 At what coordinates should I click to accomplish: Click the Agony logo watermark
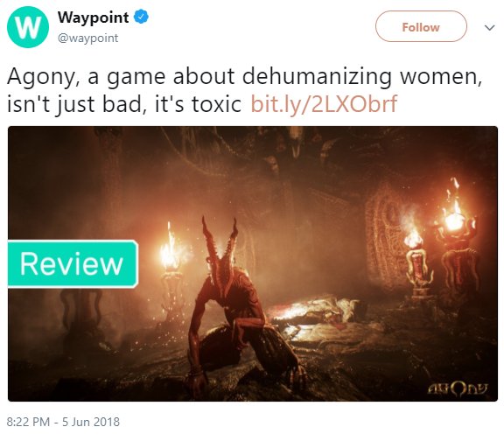pos(458,388)
